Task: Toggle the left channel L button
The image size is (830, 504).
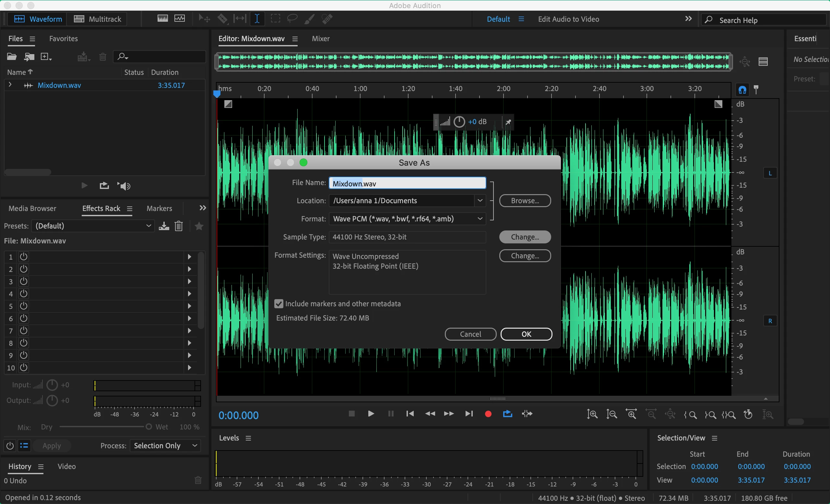Action: tap(770, 173)
